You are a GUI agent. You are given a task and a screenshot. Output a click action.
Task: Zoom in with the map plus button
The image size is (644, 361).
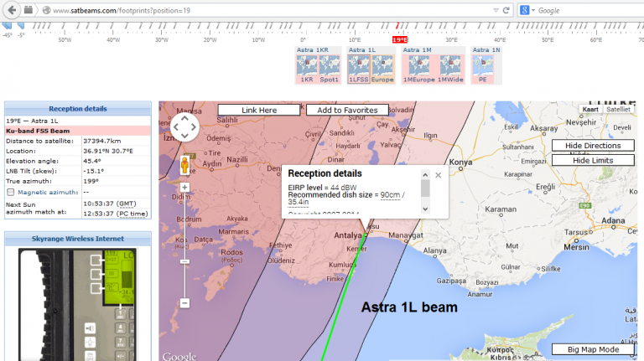184,187
